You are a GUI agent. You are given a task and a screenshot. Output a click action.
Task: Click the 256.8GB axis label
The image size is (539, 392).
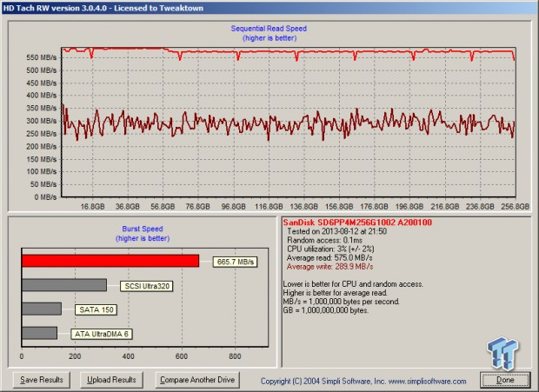[x=515, y=207]
